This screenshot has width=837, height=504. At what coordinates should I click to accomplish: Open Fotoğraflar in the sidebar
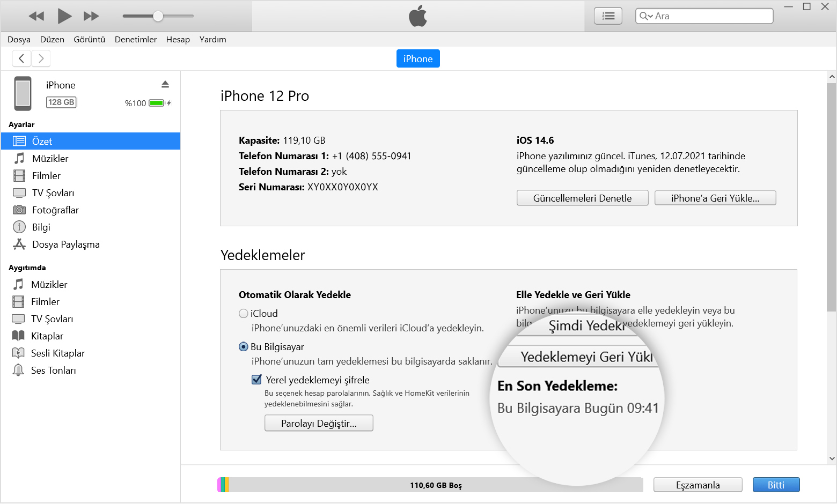coord(55,210)
